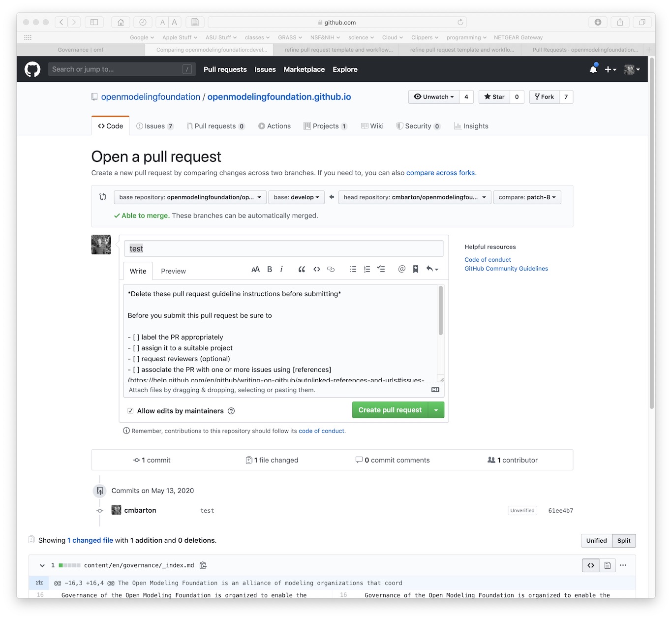This screenshot has height=619, width=672.
Task: Open the compare across forks link
Action: pos(440,173)
